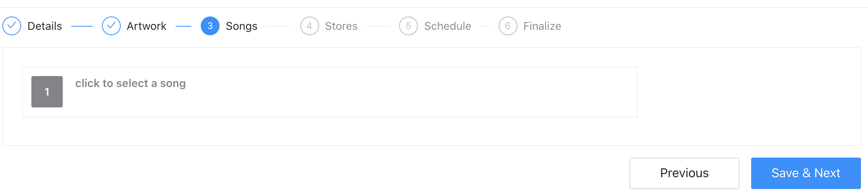Return to the Artwork step label
This screenshot has height=196, width=868.
click(147, 26)
